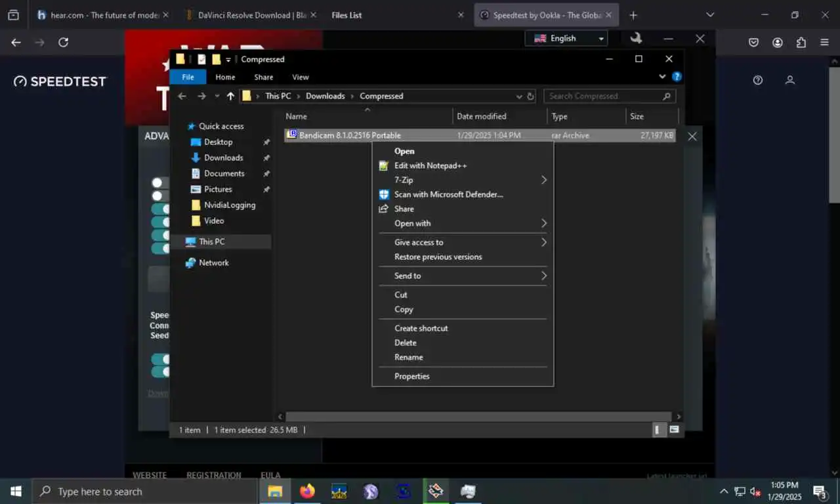Choose Copy in the context menu
The image size is (840, 504).
click(x=463, y=309)
